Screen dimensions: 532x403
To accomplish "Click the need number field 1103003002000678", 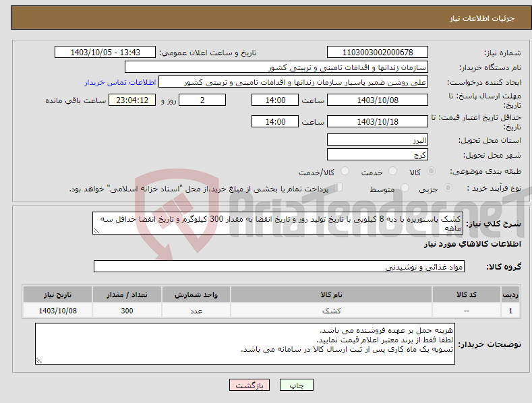I will [x=378, y=53].
